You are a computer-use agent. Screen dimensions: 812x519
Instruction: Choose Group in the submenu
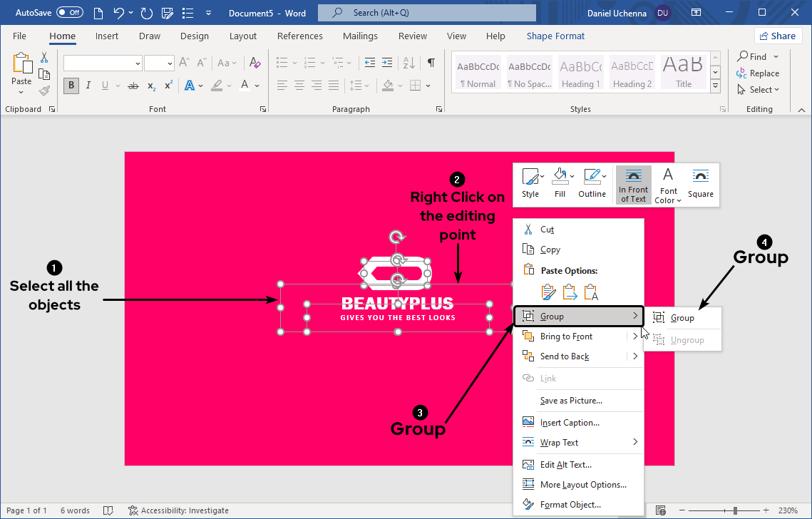(682, 318)
